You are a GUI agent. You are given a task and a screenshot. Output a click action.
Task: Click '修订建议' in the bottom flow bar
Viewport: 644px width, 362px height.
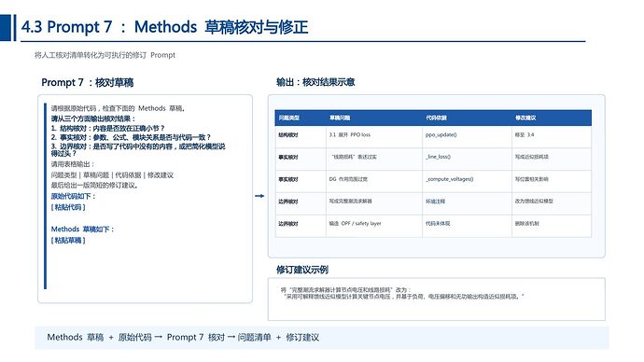coord(302,338)
